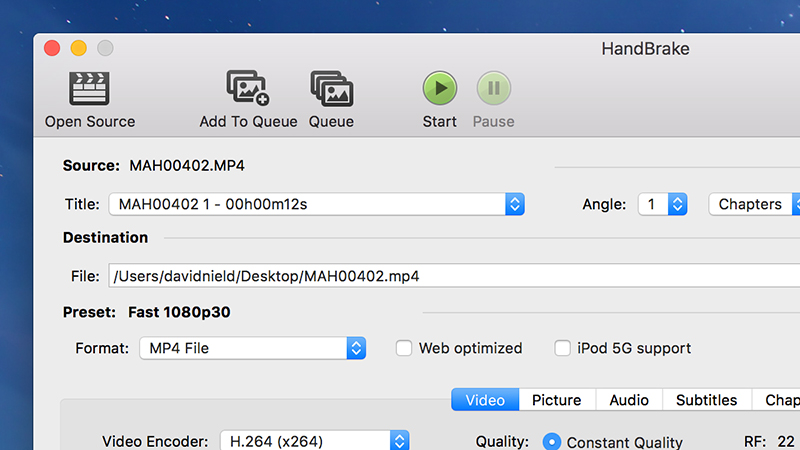Viewport: 800px width, 450px height.
Task: Click the Open Source clapperboard icon
Action: [x=89, y=88]
